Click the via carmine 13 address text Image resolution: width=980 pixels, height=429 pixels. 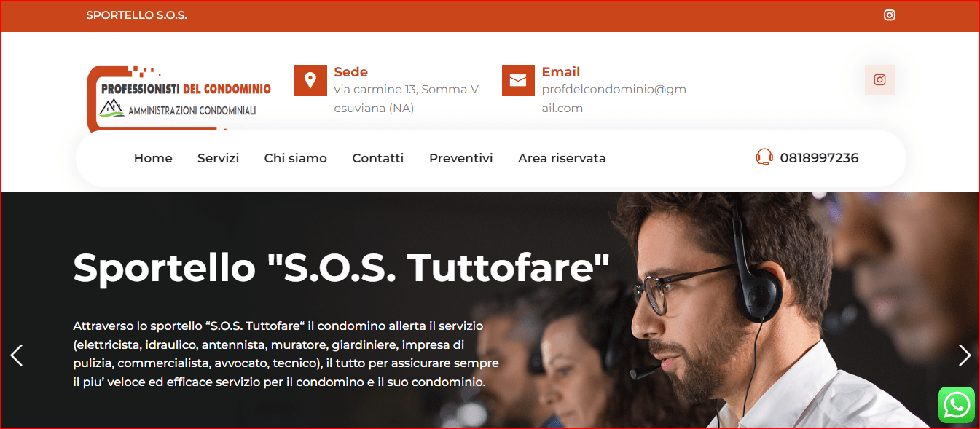tap(407, 99)
